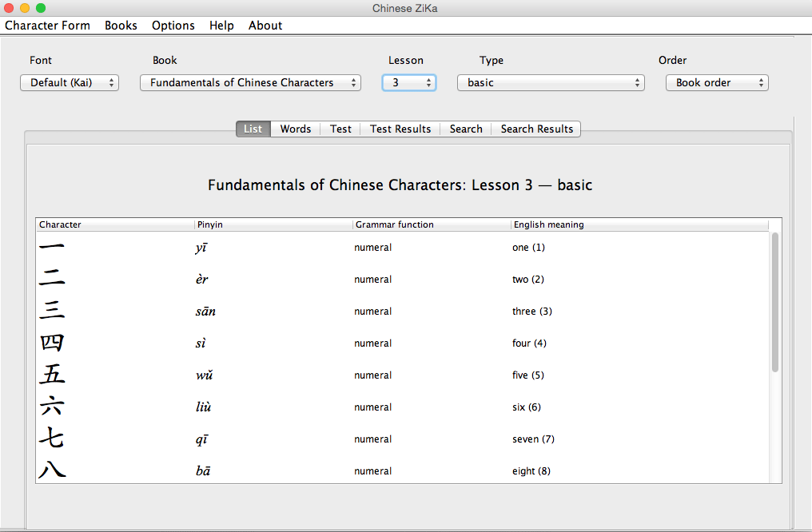View the Search Results tab
The height and width of the screenshot is (532, 812).
pos(536,129)
